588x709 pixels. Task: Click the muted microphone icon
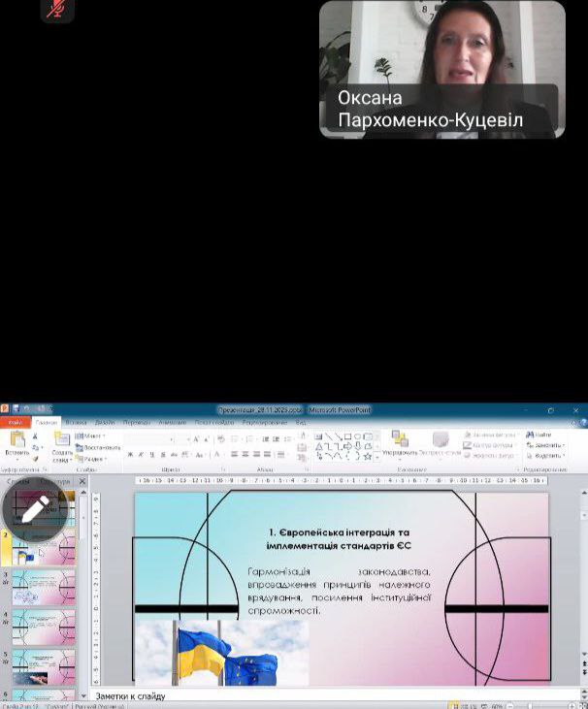[57, 10]
